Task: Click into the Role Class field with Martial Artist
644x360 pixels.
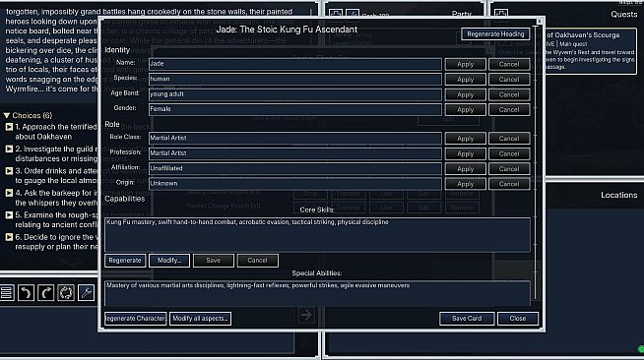Action: (294, 138)
